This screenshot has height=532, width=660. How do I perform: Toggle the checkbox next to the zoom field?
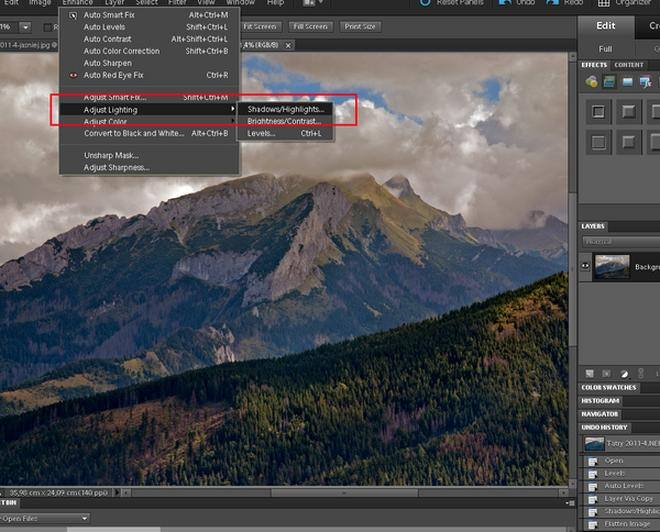click(47, 27)
